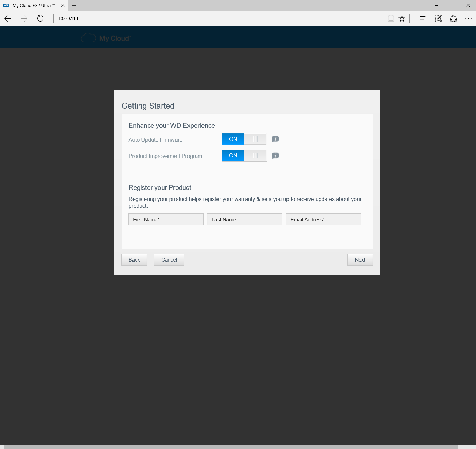Click the horizontal scrollbar at bottom
Viewport: 476px width, 449px height.
coord(231,447)
